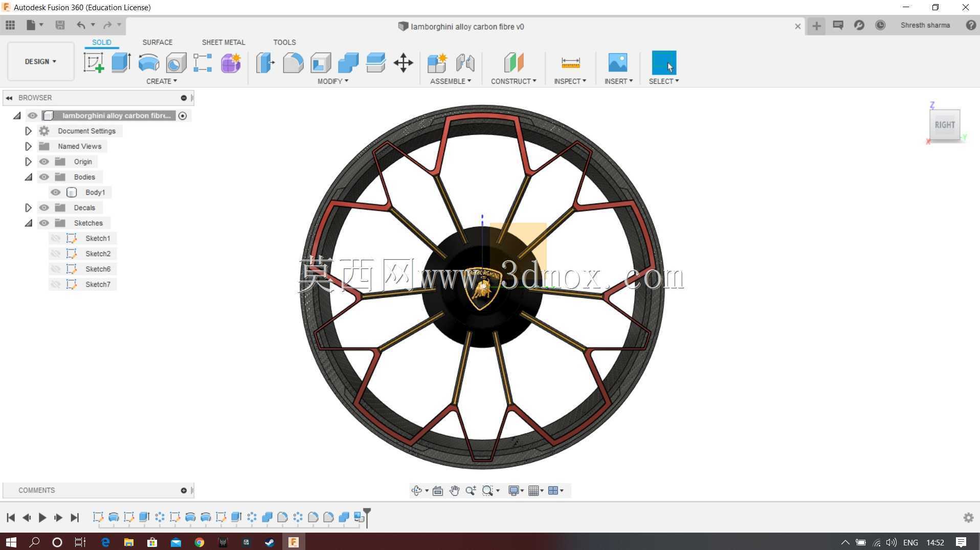The image size is (980, 550).
Task: Open the Orbit navigation tool
Action: tap(416, 491)
